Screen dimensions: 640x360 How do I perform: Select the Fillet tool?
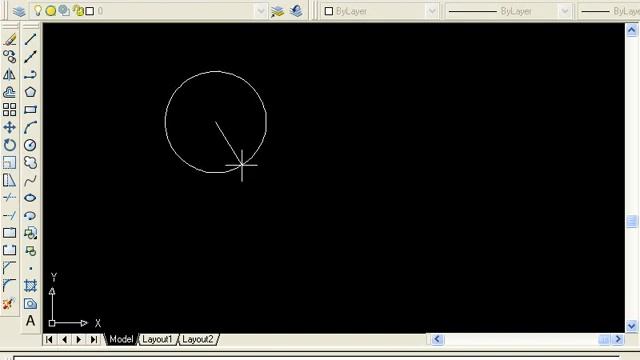pos(9,285)
